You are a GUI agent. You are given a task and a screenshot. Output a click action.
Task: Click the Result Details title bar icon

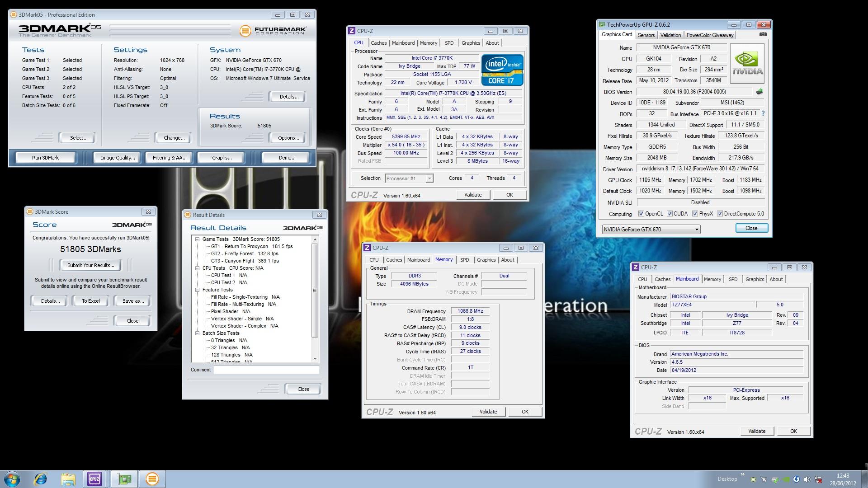(188, 215)
